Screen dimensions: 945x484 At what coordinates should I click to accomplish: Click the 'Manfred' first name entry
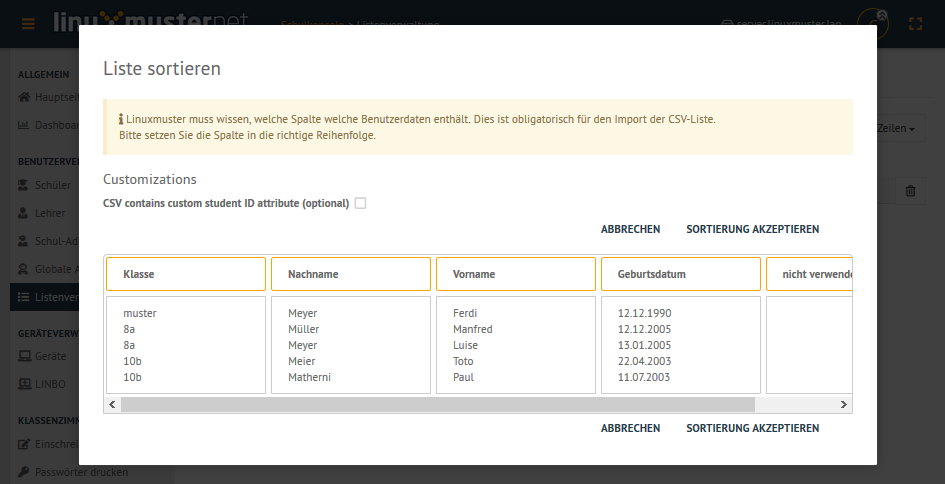pyautogui.click(x=472, y=329)
